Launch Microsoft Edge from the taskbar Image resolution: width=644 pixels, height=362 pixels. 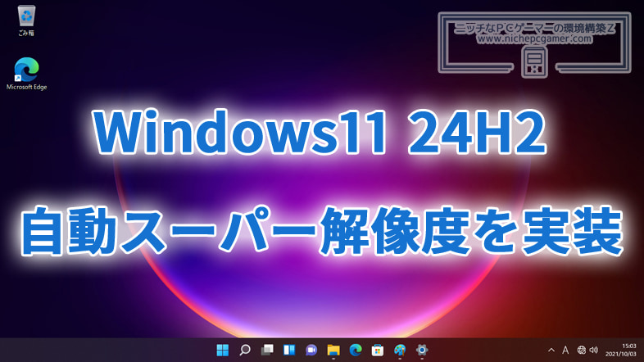356,350
